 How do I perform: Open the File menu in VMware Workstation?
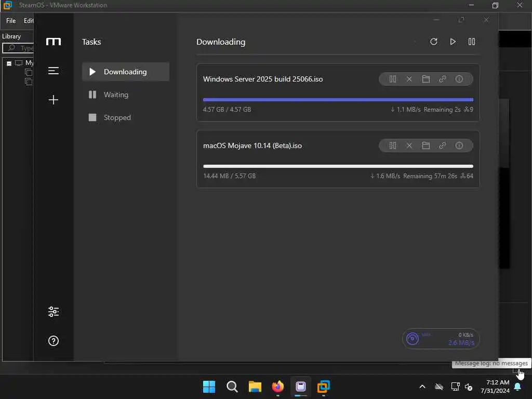pos(11,21)
